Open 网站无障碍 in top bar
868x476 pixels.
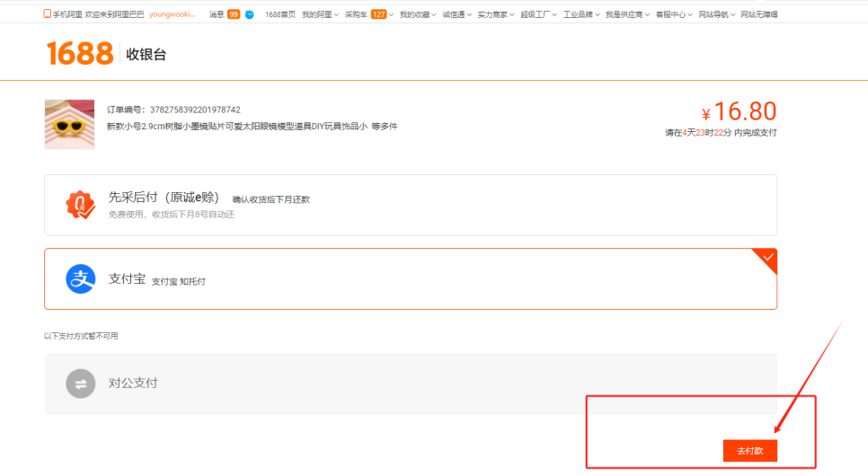(759, 14)
